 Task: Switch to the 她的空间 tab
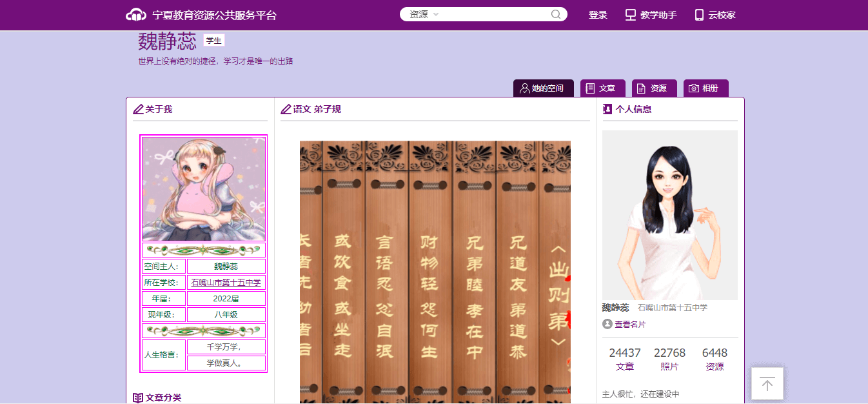(x=543, y=88)
